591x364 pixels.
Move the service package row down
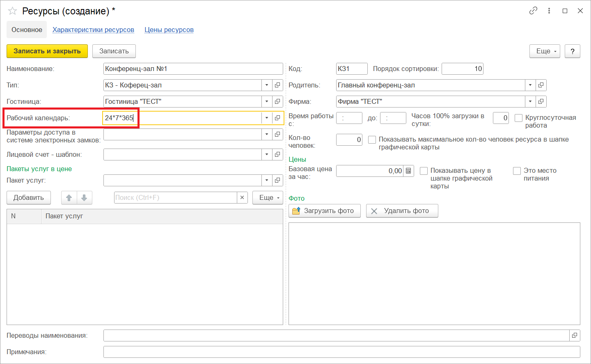click(84, 198)
